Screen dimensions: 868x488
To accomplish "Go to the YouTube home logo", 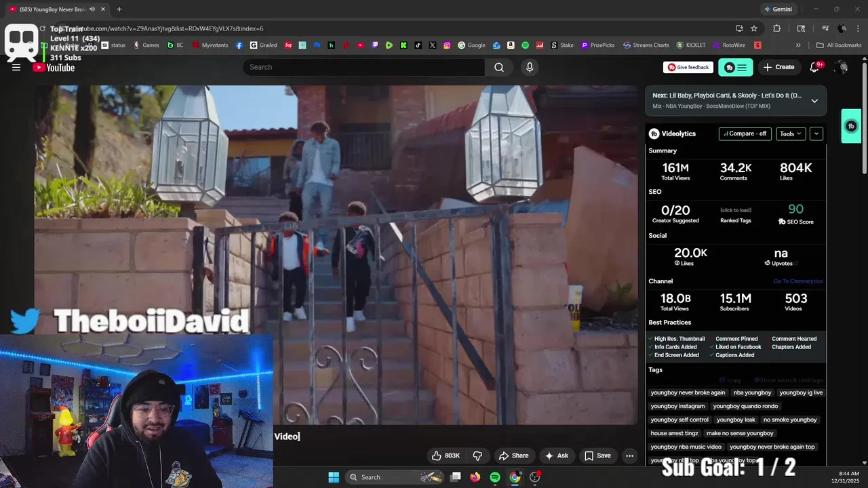I will coord(54,67).
